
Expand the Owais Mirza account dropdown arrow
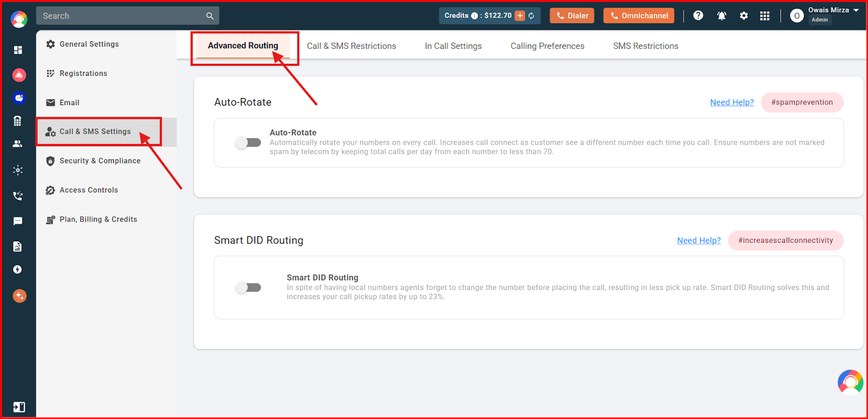point(856,10)
